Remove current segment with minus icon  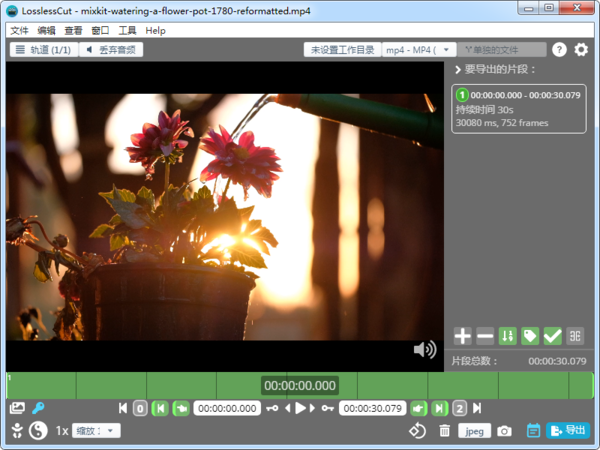pyautogui.click(x=484, y=336)
